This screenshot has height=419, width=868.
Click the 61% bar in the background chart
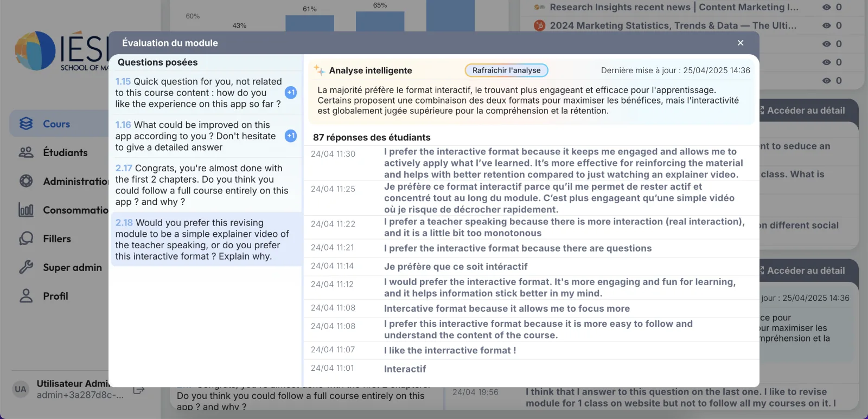pyautogui.click(x=310, y=23)
